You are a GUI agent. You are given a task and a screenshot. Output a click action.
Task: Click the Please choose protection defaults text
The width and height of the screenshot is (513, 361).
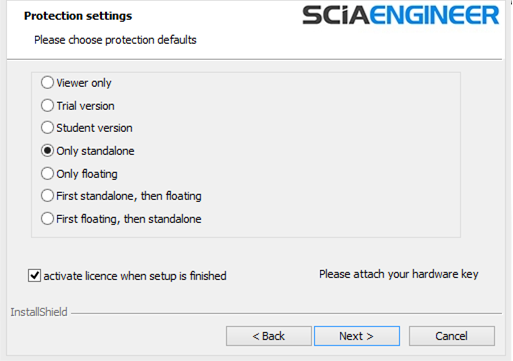(115, 40)
